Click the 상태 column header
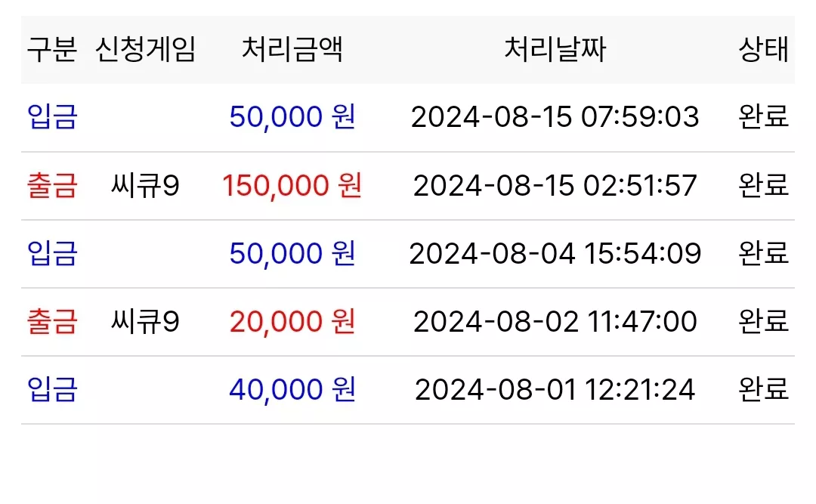Viewport: 816px width, 504px height. 763,50
